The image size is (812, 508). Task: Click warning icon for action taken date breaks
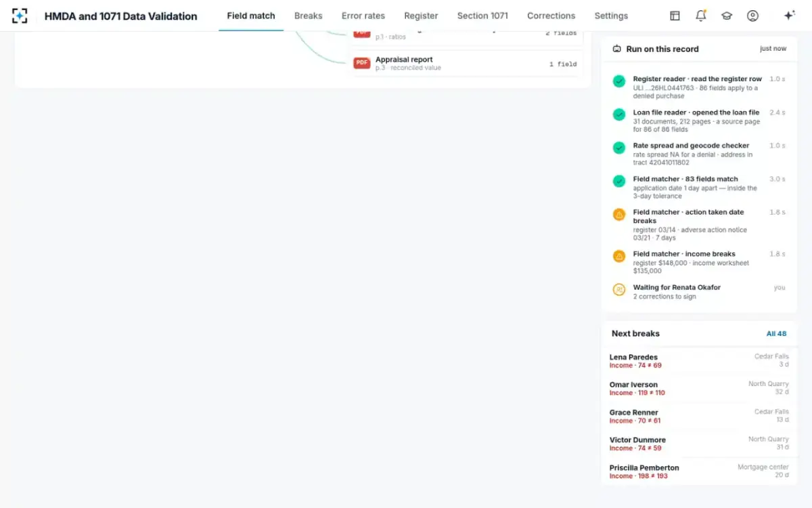coord(619,214)
